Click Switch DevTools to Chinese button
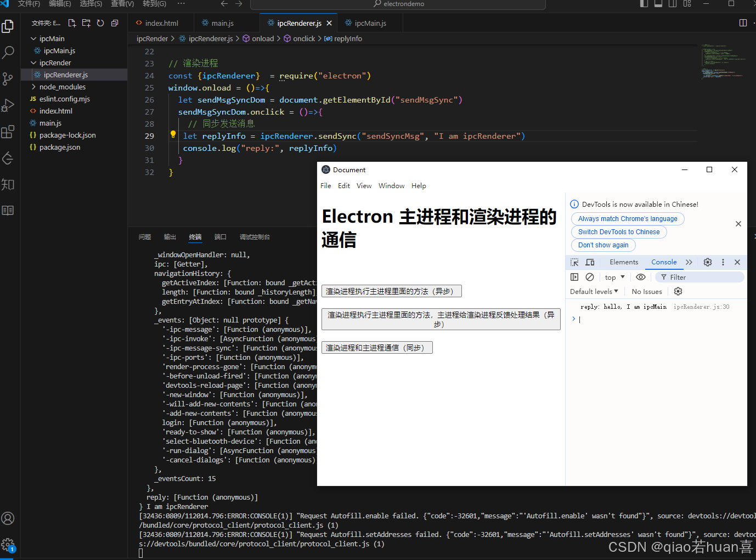 (619, 232)
